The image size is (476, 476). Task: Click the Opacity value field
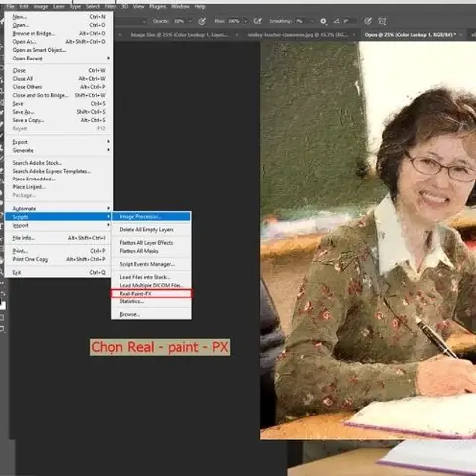click(x=178, y=21)
